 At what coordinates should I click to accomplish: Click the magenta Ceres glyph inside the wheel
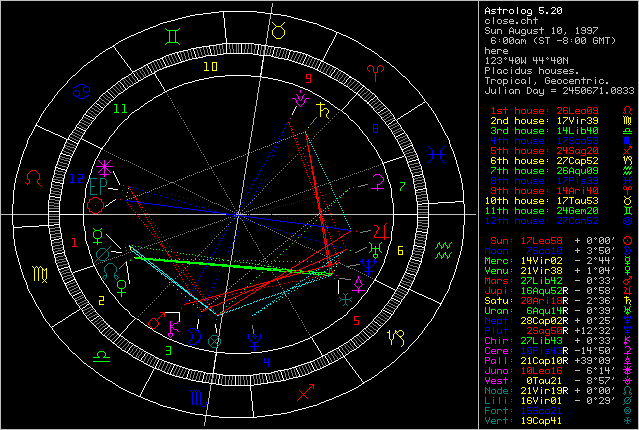tap(378, 182)
